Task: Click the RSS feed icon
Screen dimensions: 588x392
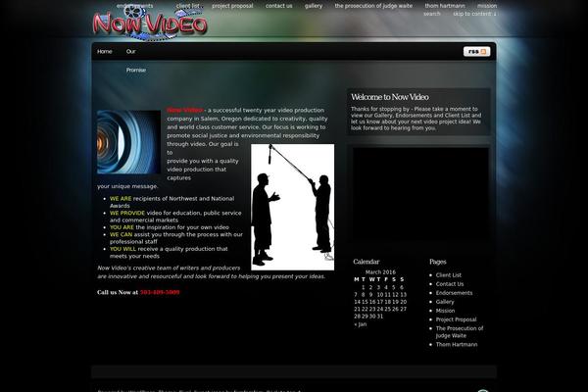Action: pyautogui.click(x=476, y=51)
